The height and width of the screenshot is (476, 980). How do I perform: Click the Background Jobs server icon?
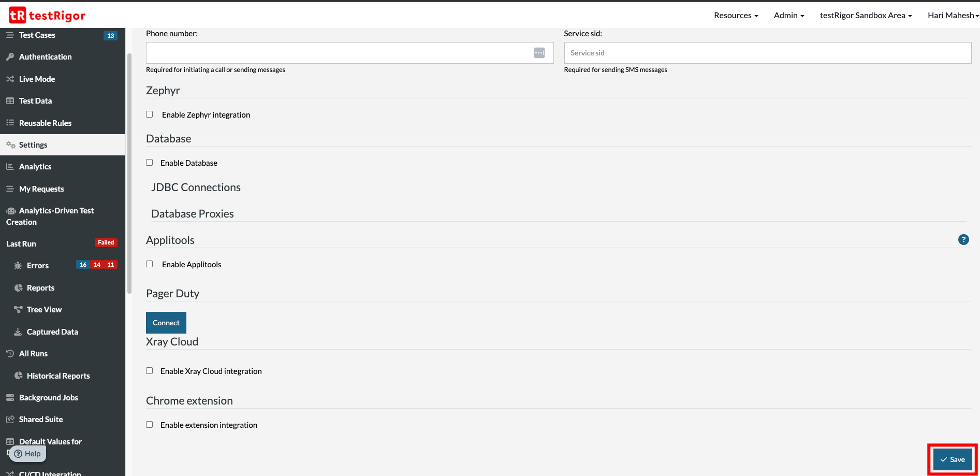[x=10, y=397]
